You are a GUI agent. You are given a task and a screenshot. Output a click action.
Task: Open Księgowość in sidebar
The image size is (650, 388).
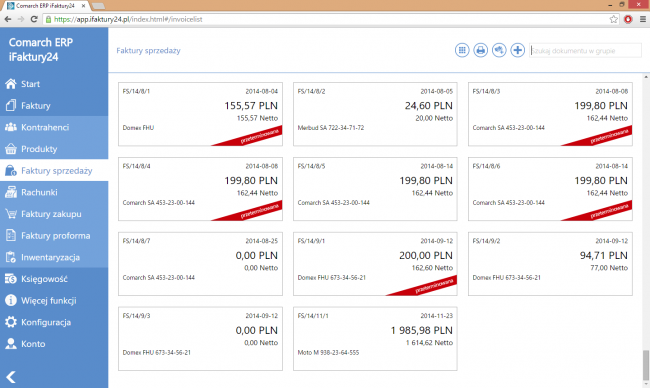[54, 279]
